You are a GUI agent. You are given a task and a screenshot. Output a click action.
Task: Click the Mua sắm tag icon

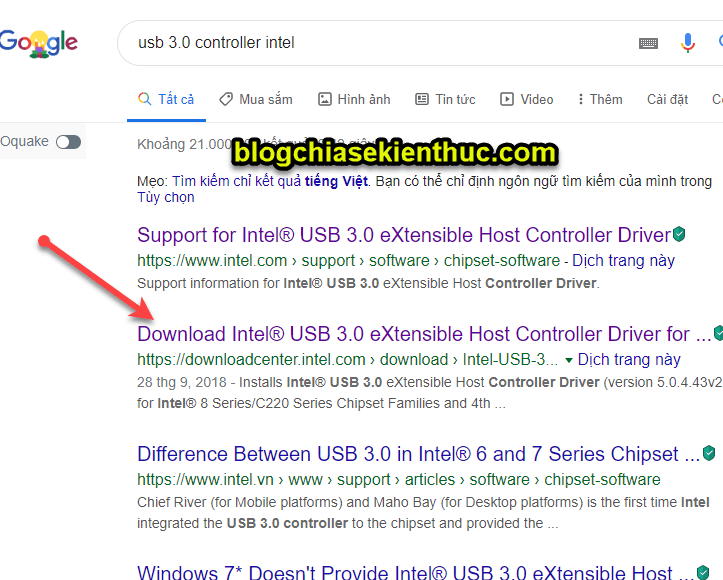click(x=226, y=99)
